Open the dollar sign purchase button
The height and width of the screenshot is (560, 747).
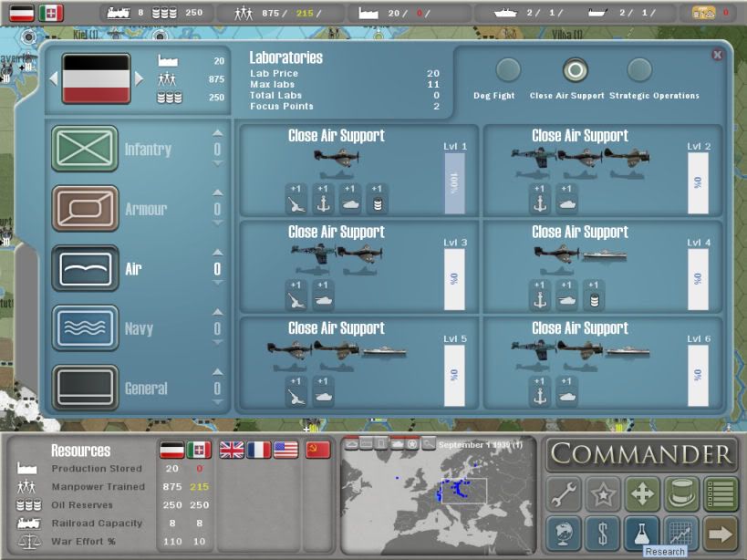[603, 533]
